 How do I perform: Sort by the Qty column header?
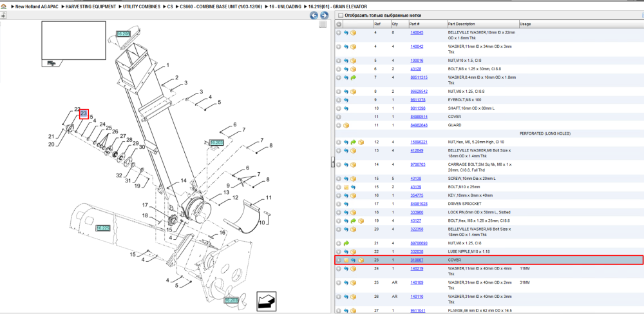[x=395, y=25]
